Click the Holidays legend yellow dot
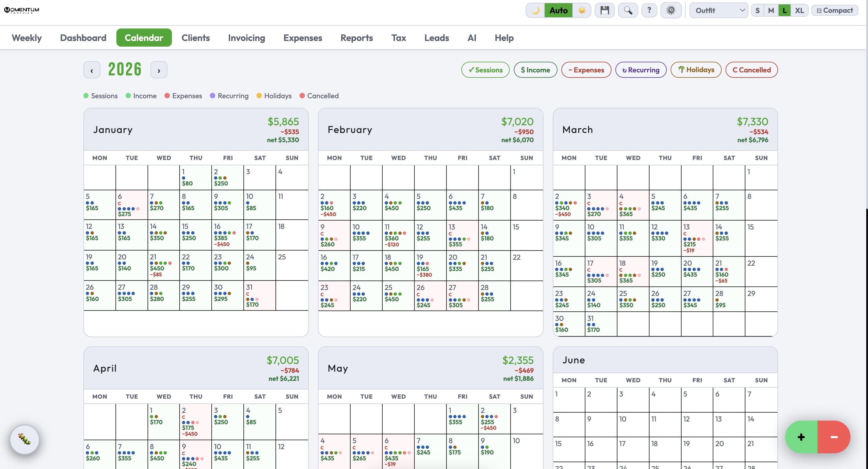This screenshot has height=469, width=868. (x=259, y=96)
